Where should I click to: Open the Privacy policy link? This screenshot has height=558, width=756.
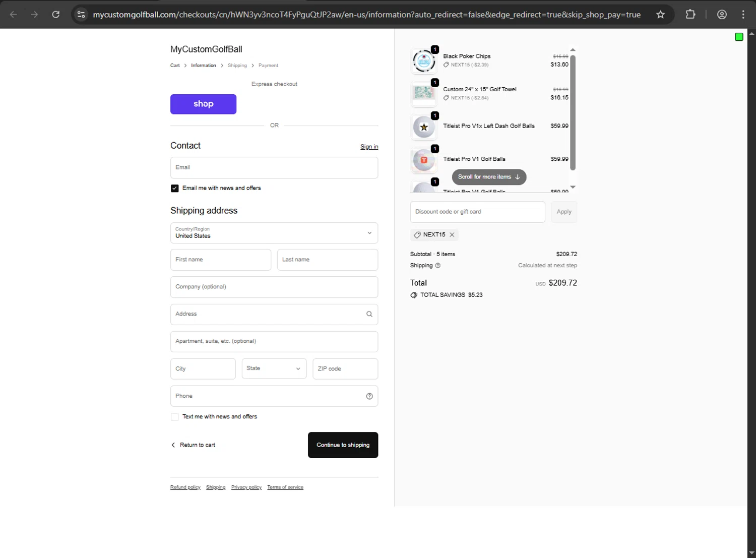(x=246, y=487)
